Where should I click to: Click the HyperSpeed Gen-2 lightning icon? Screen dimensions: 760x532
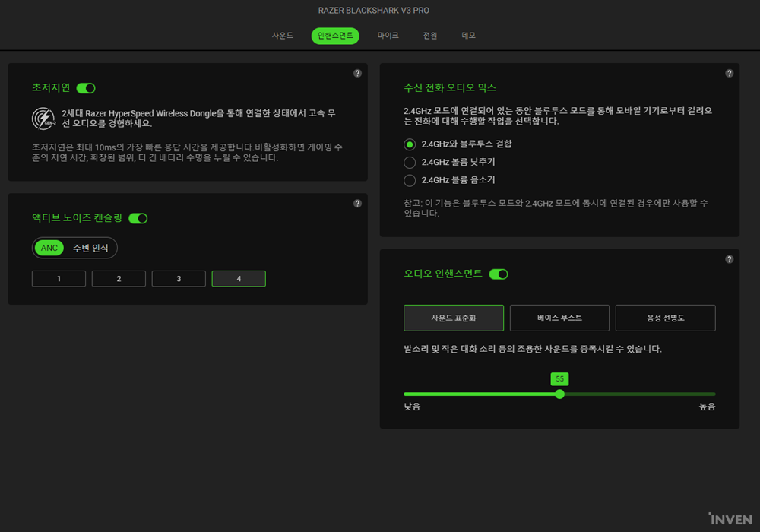pyautogui.click(x=43, y=119)
